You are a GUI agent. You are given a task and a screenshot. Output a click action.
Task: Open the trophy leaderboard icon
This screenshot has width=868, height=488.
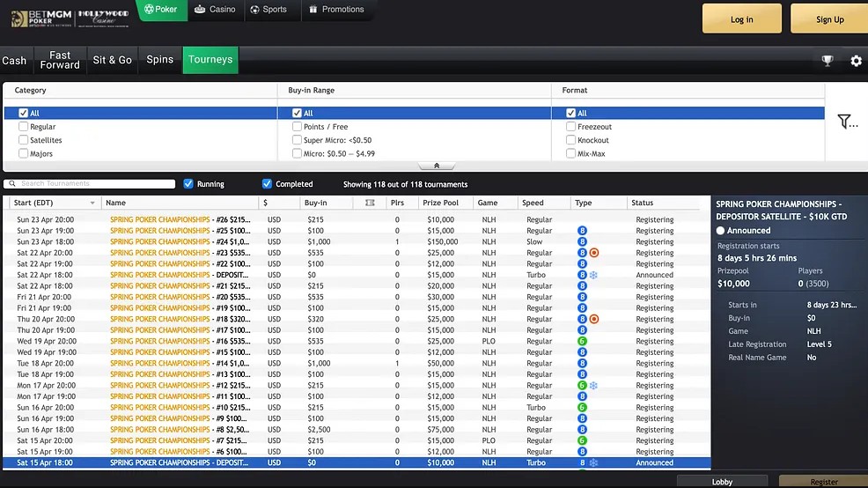tap(828, 61)
